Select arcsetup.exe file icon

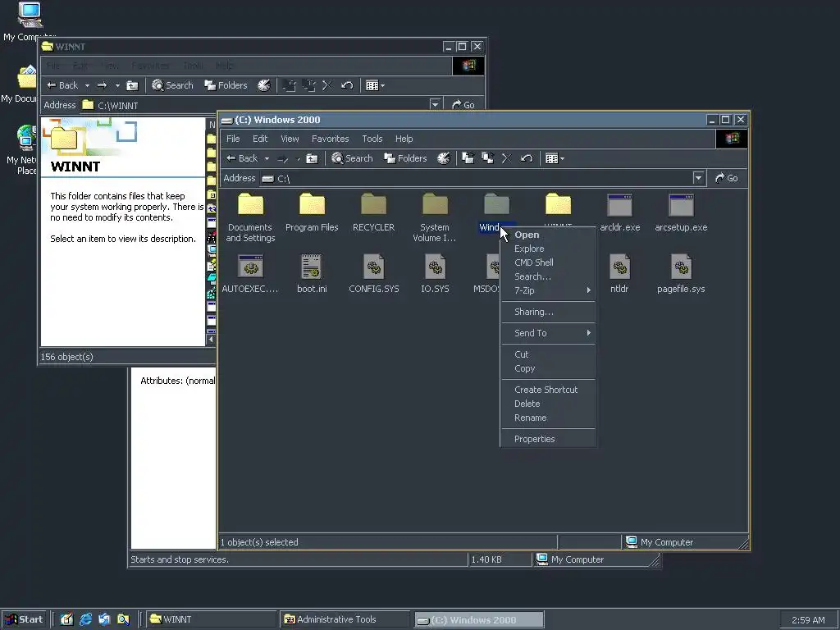[681, 206]
